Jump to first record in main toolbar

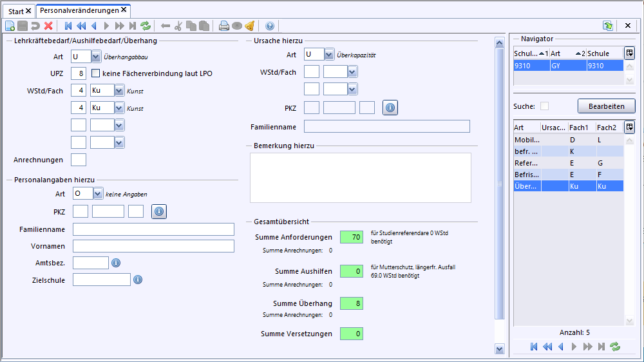pos(68,26)
